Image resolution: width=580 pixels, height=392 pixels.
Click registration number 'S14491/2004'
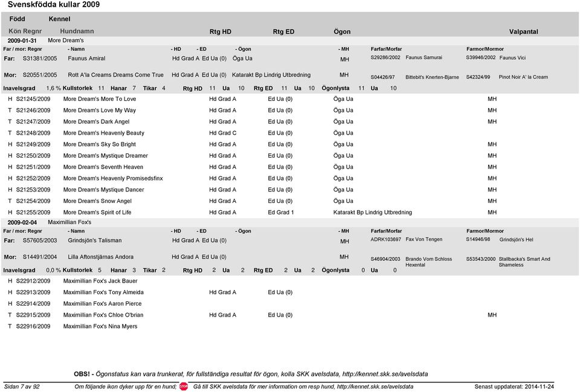click(40, 257)
